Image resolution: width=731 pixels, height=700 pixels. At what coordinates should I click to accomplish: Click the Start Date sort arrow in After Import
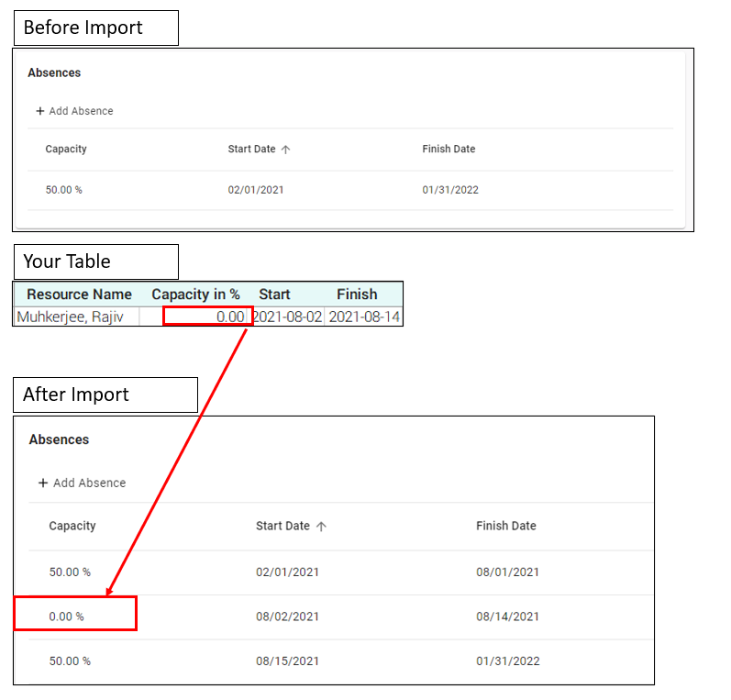coord(321,527)
